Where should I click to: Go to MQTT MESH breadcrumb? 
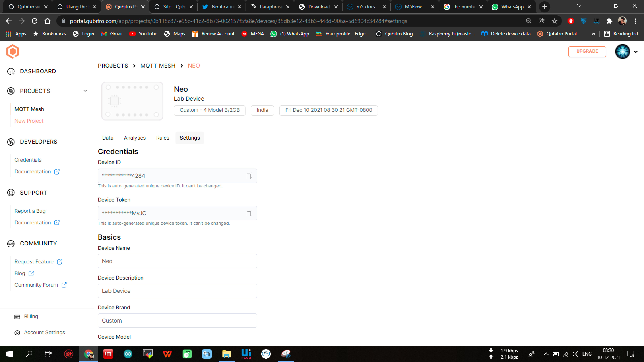[158, 66]
